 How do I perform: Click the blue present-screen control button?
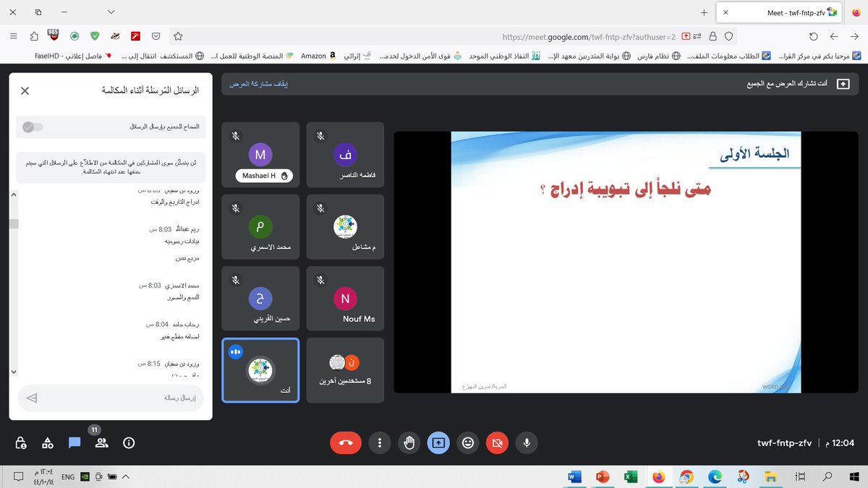click(439, 442)
